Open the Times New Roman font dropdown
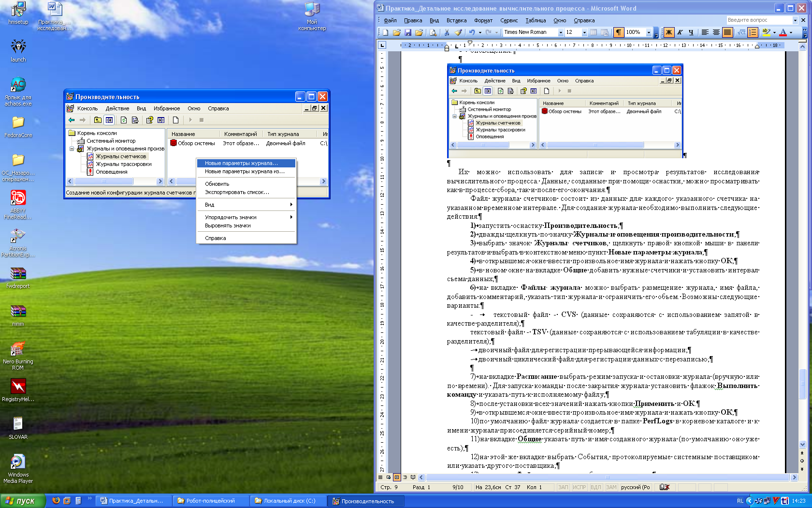This screenshot has width=812, height=508. (x=561, y=32)
